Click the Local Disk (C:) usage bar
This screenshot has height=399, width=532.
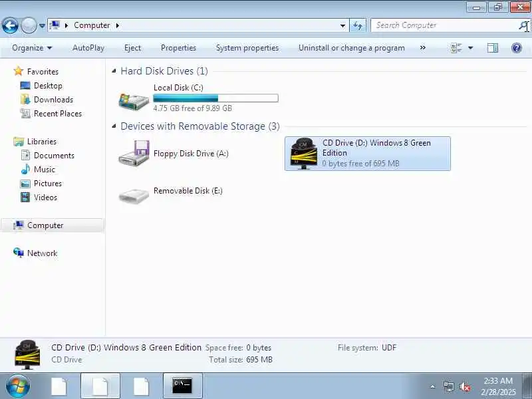point(215,98)
